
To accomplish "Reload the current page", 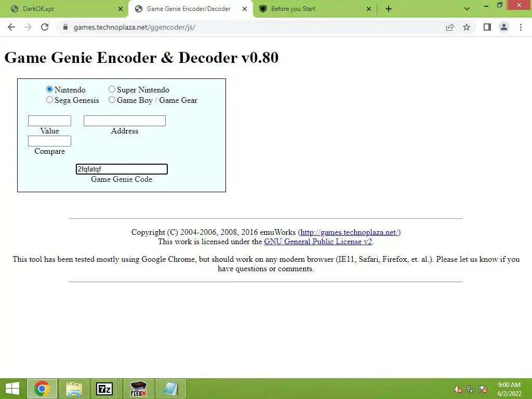I will point(45,27).
